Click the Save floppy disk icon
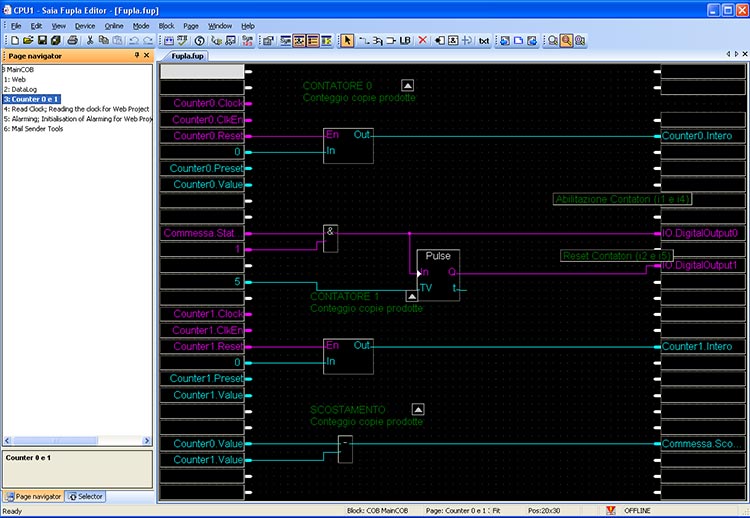Screen dimensions: 750x518 point(42,41)
